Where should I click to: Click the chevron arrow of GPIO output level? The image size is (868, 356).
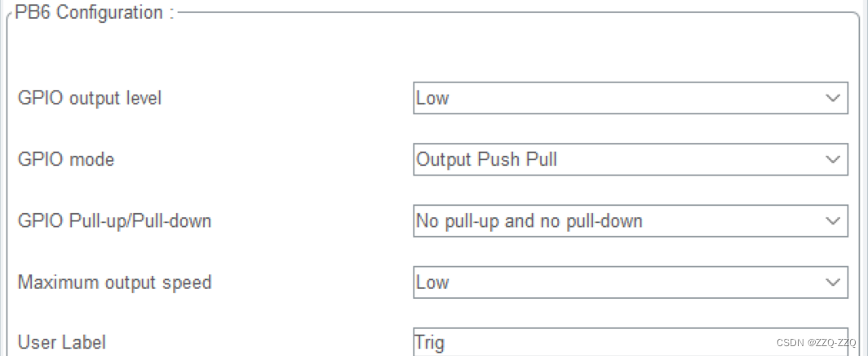(833, 98)
